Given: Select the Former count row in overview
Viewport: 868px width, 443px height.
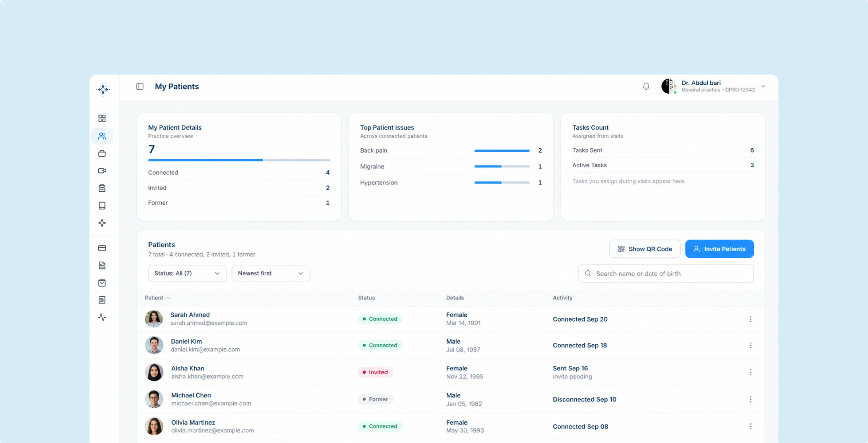Looking at the screenshot, I should [x=239, y=203].
